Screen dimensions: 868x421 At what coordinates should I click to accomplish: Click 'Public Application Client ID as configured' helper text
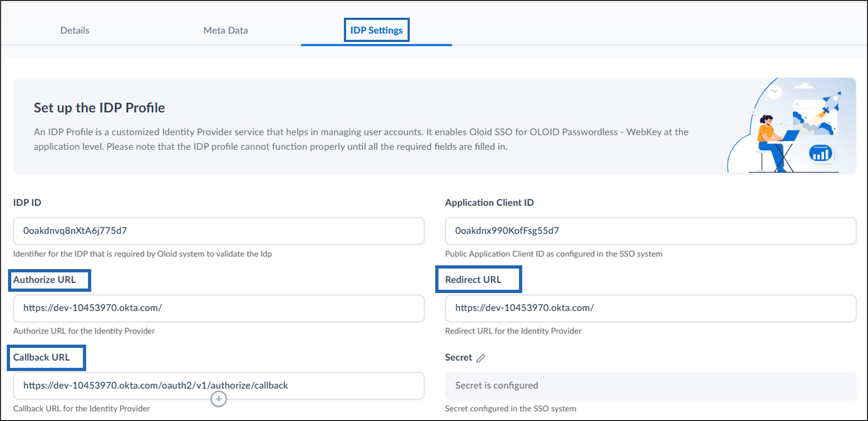pyautogui.click(x=554, y=254)
